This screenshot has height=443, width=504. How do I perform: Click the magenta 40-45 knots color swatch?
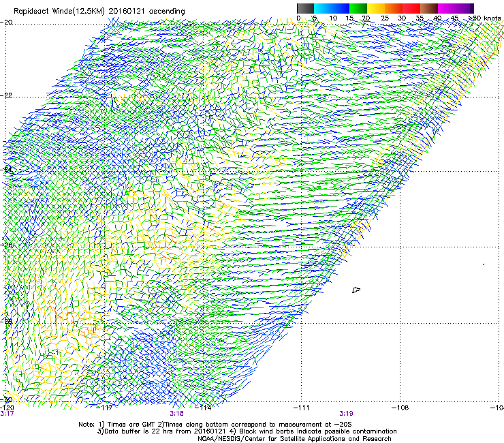[x=447, y=8]
